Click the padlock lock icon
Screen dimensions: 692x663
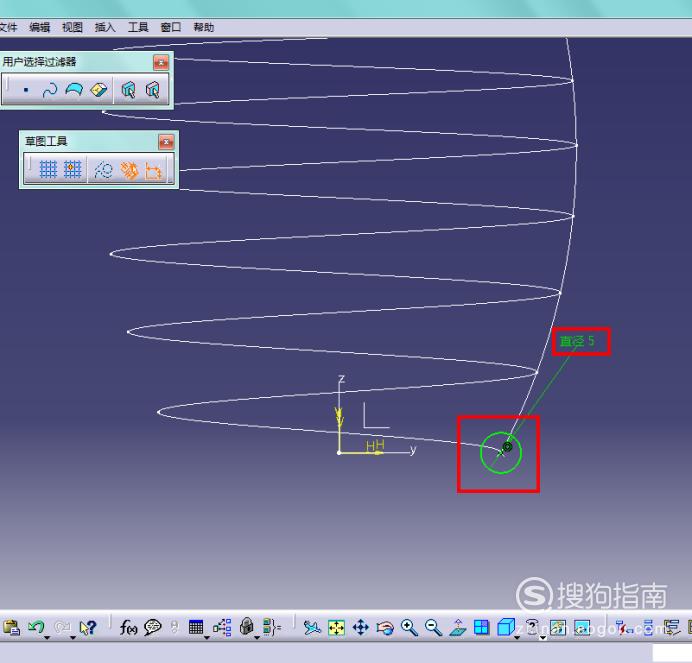(x=247, y=626)
